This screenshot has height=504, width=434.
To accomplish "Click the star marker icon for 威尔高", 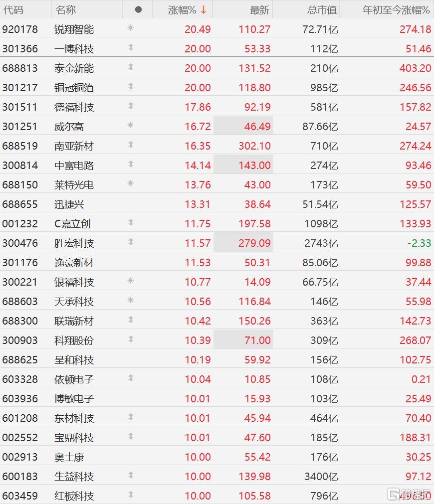I will pos(130,125).
